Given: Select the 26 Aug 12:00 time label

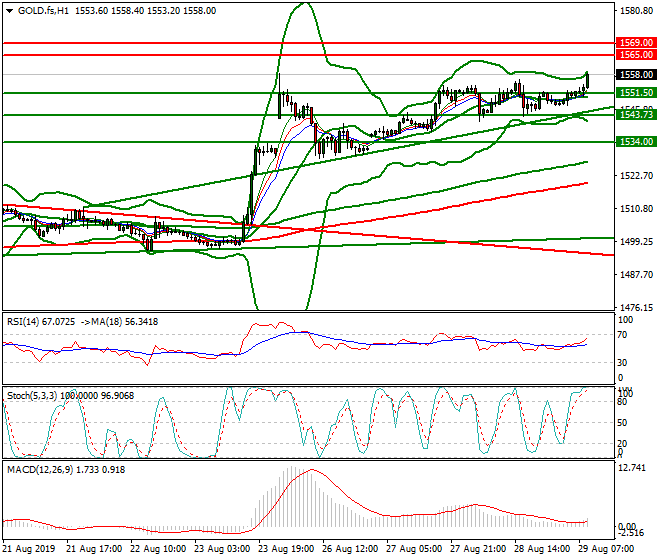Looking at the screenshot, I should [350, 549].
